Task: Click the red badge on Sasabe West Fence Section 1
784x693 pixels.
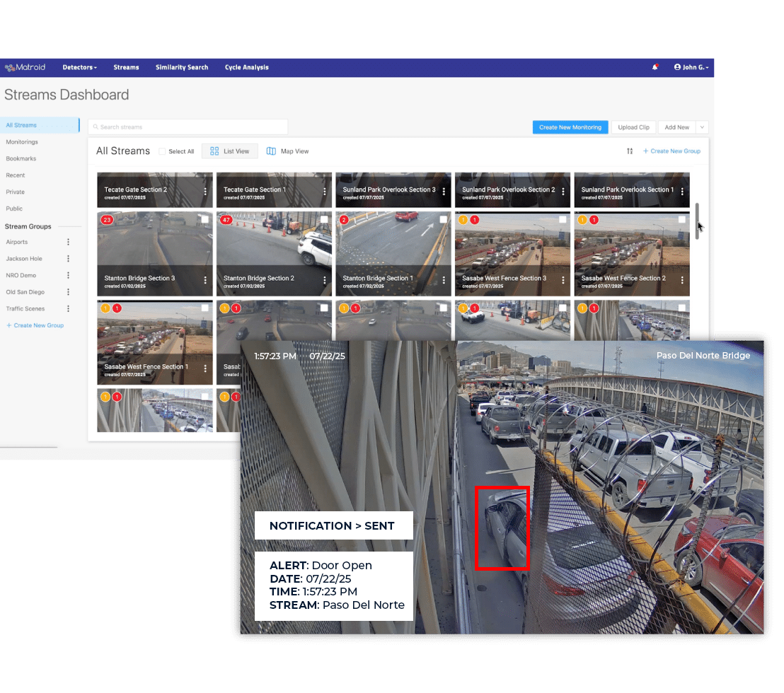Action: coord(117,308)
